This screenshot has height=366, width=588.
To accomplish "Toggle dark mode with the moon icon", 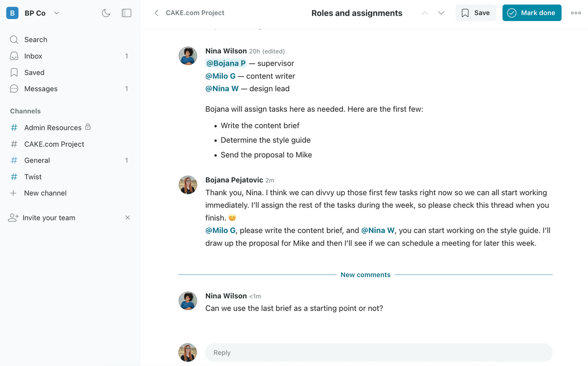I will tap(106, 13).
